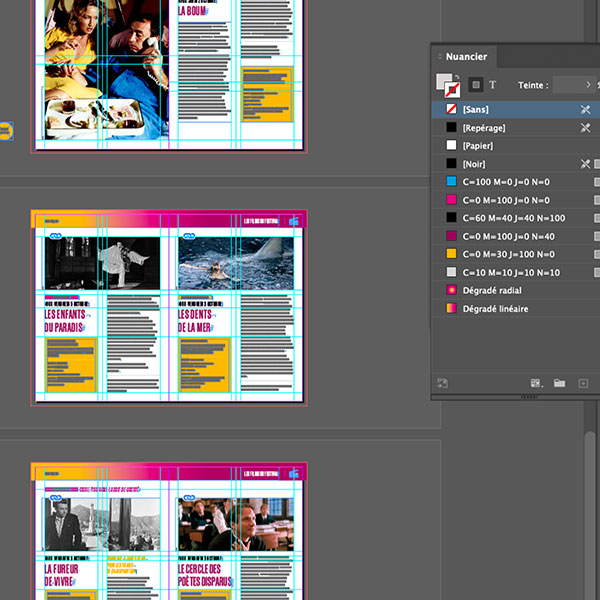Select swatch C=60 M=40 J=40 N=100

click(515, 218)
